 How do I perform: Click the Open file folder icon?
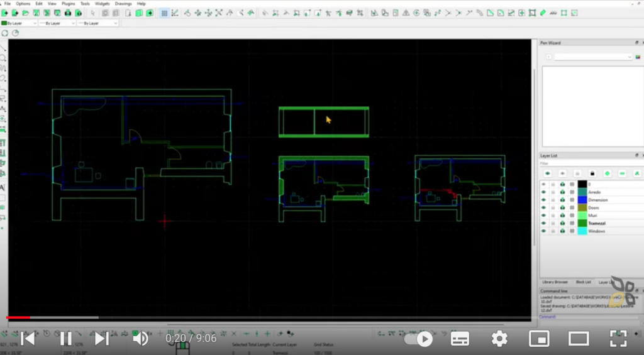click(x=25, y=13)
